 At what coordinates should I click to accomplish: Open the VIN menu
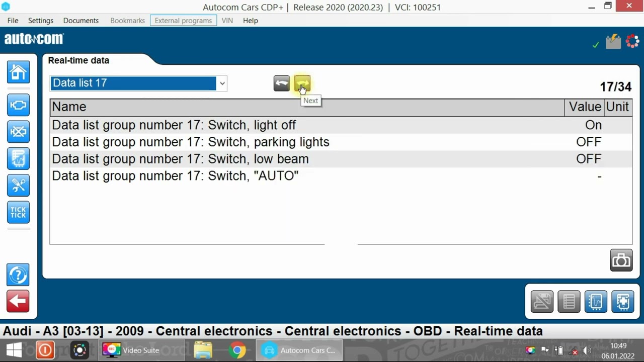tap(227, 21)
